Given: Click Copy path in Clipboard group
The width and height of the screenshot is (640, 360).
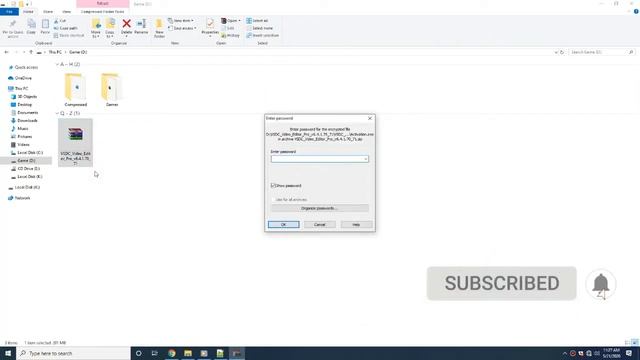Looking at the screenshot, I should point(65,28).
